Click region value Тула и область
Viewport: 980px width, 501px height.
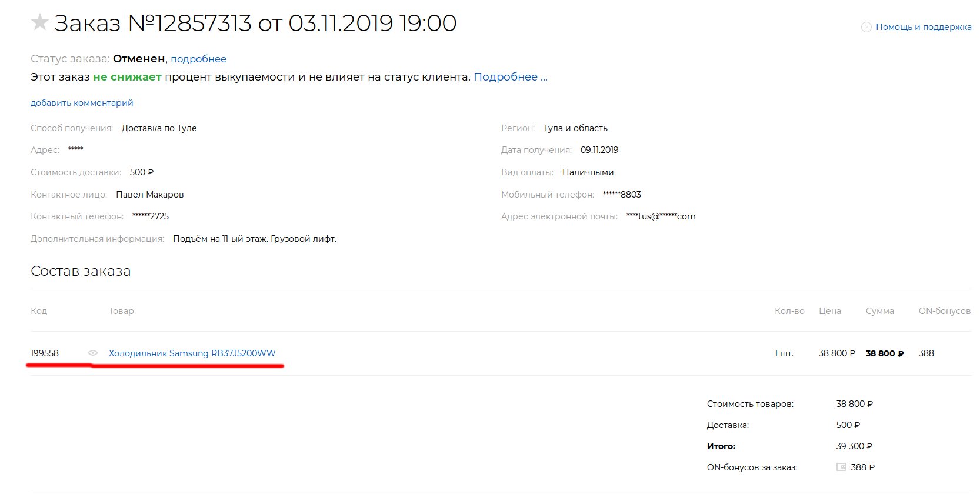click(575, 128)
